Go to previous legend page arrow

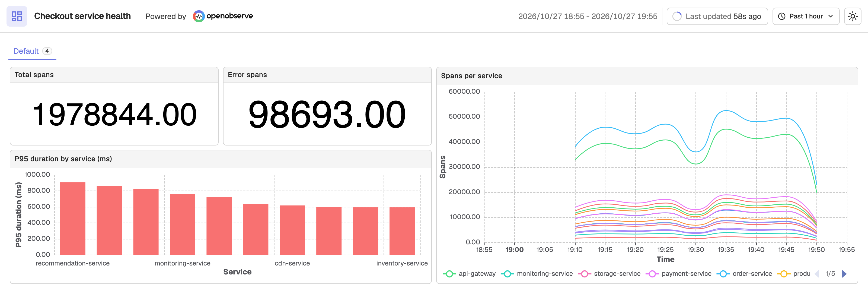pos(817,273)
